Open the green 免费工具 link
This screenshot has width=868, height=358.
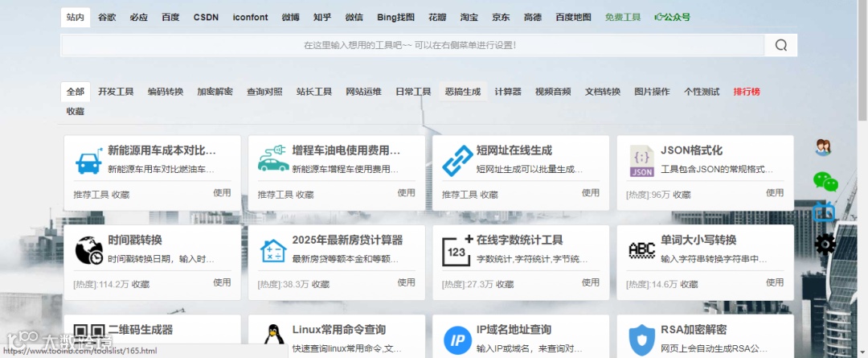coord(623,17)
